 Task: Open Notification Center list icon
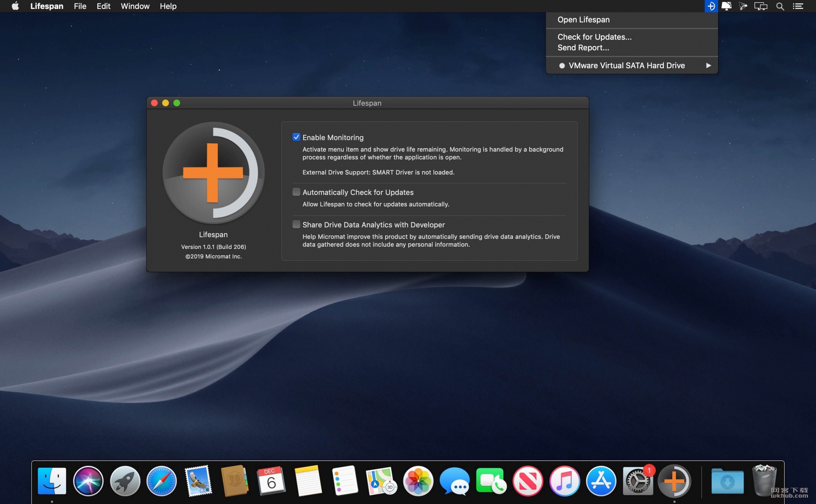(798, 6)
